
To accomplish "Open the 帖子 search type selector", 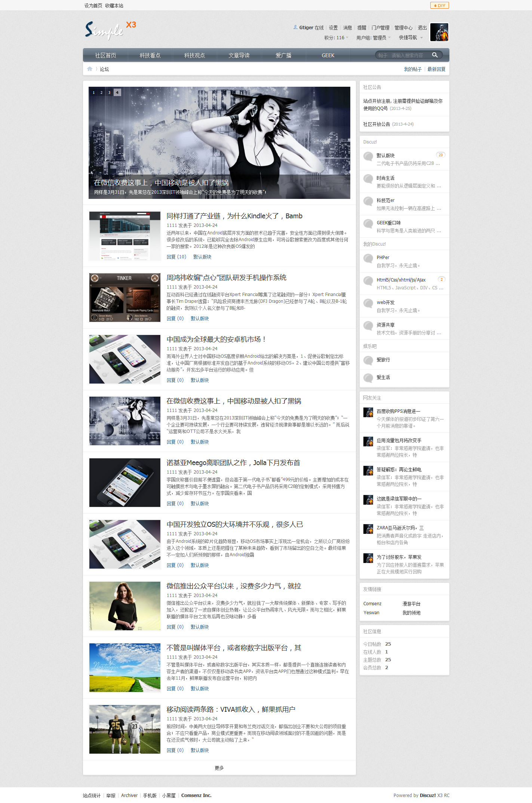I will (x=382, y=55).
